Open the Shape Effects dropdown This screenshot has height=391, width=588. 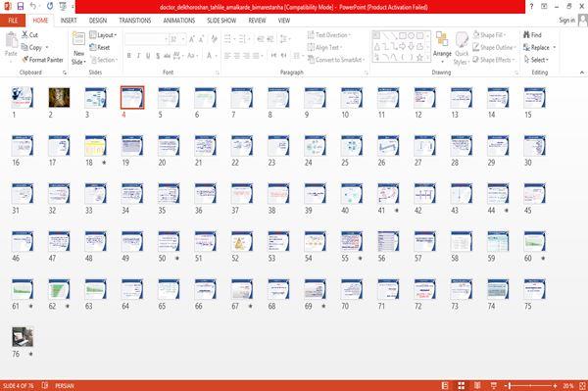click(x=494, y=60)
